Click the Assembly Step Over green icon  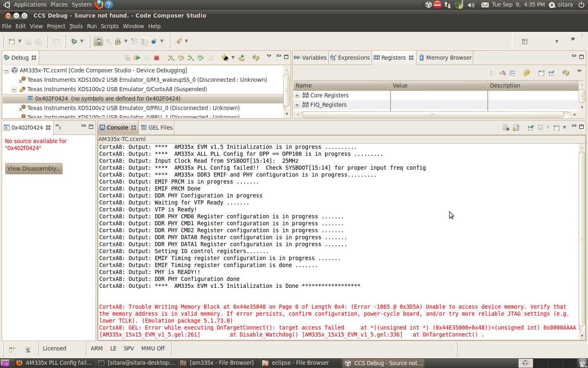(200, 58)
